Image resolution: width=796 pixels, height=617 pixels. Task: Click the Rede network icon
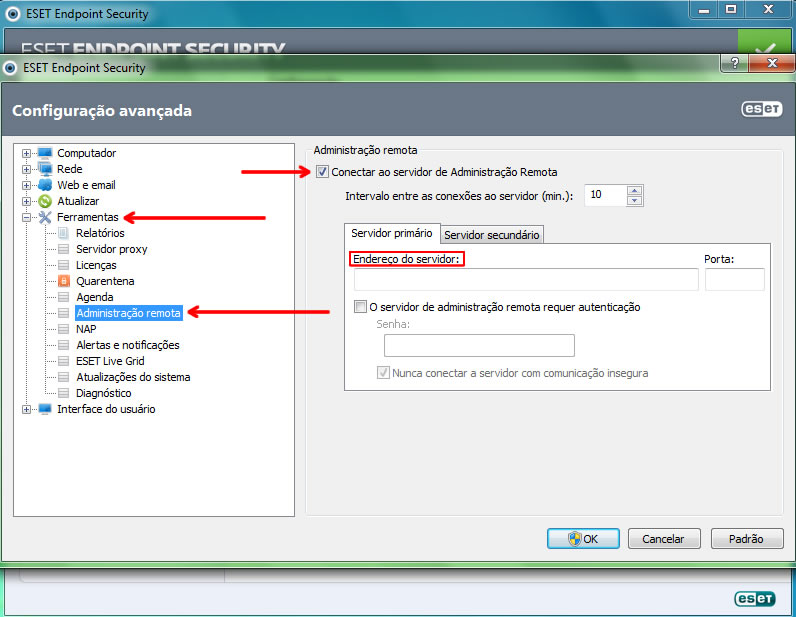[44, 169]
